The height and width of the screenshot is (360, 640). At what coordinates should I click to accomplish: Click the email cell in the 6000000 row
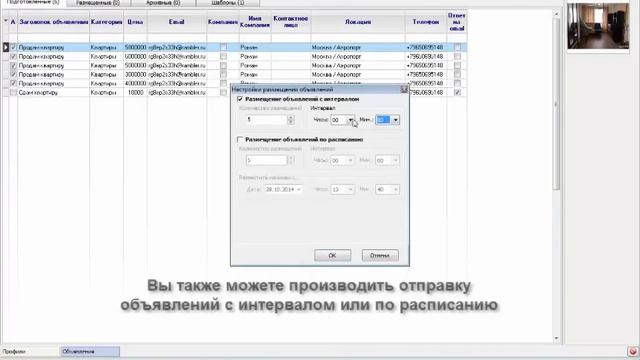click(x=177, y=56)
